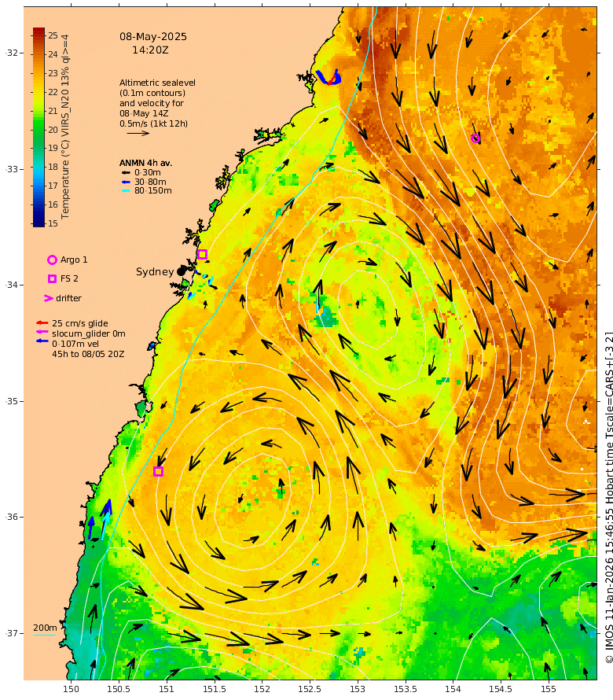Image resolution: width=613 pixels, height=700 pixels.
Task: Click the cyan arrow icon for 80-150m
Action: pos(126,190)
